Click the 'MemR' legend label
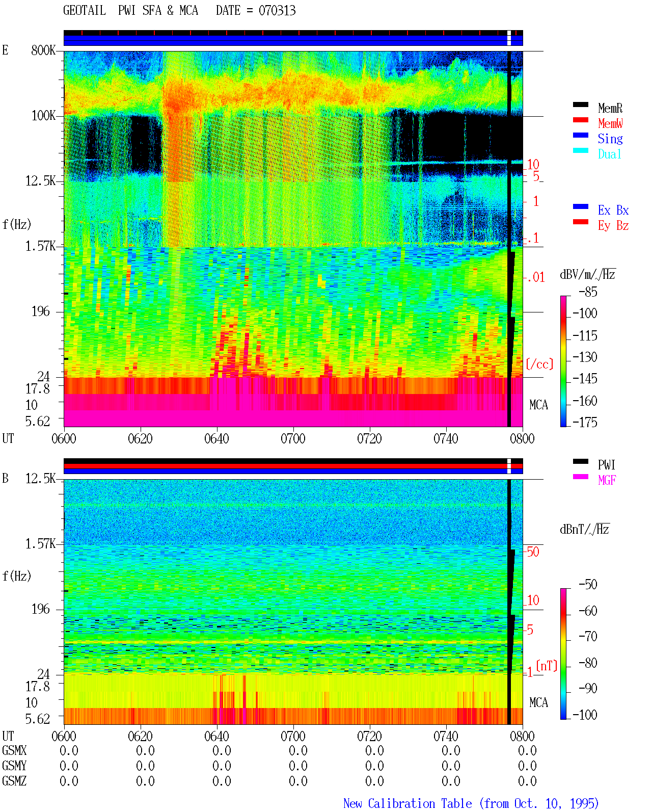This screenshot has height=812, width=652. tap(610, 108)
